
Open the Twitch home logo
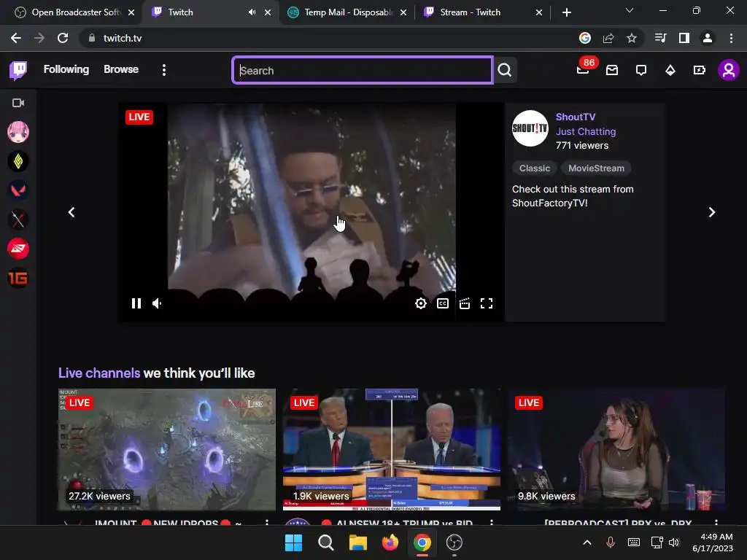click(18, 71)
